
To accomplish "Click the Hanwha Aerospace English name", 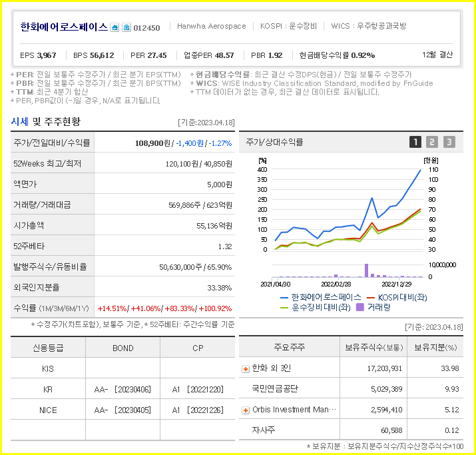I will tap(211, 26).
